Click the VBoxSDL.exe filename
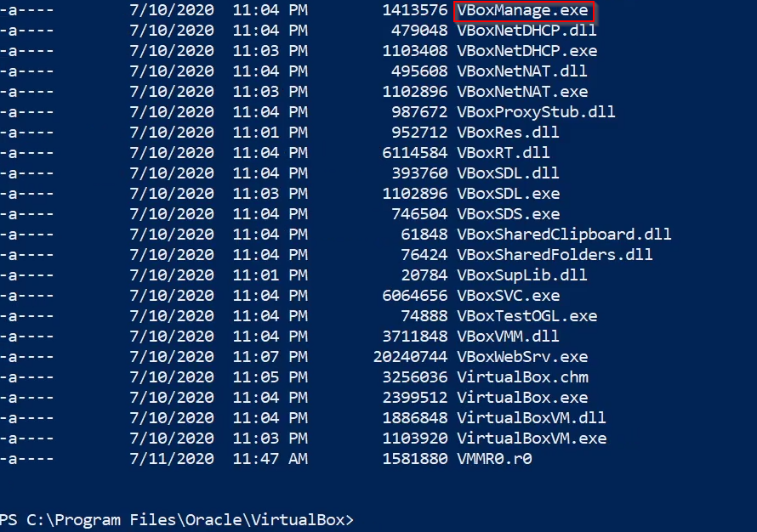 pyautogui.click(x=509, y=194)
